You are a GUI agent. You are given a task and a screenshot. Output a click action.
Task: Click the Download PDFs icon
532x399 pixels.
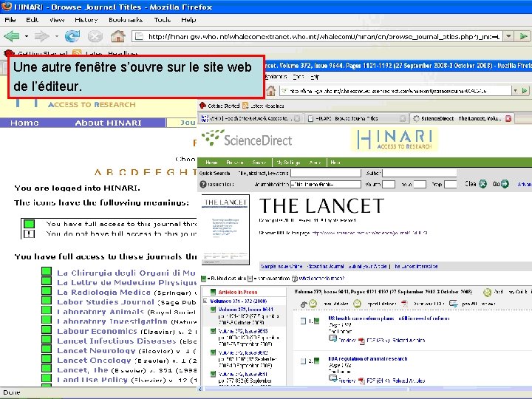click(x=404, y=304)
